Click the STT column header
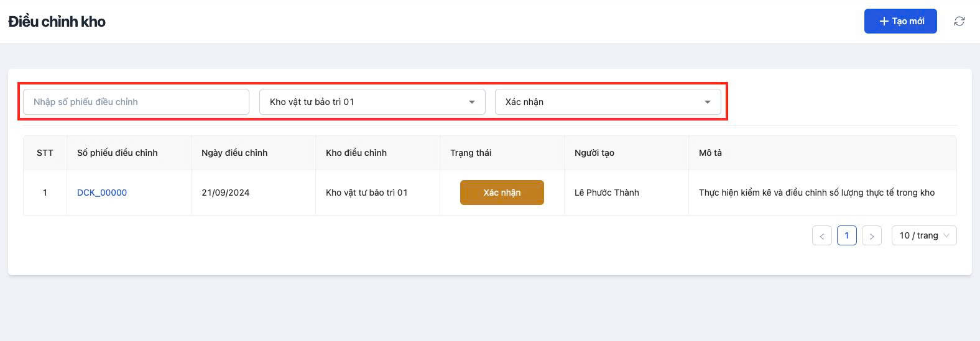 [x=45, y=153]
